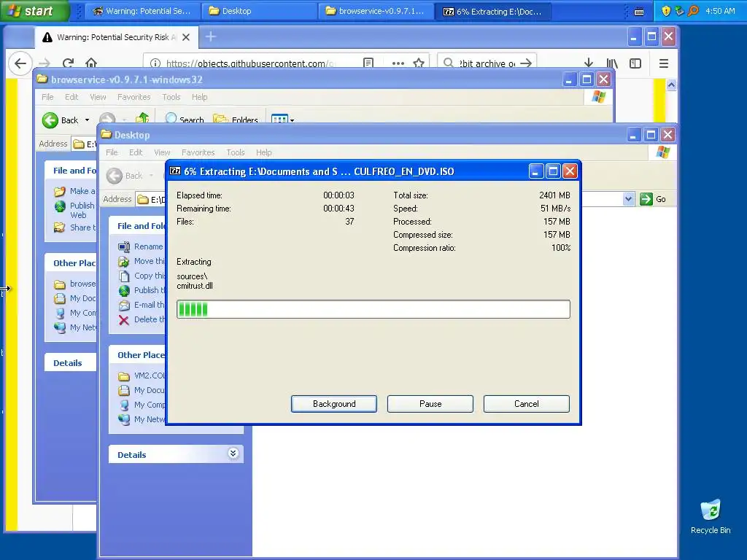Click Folders in browservice window toolbar

(x=236, y=119)
